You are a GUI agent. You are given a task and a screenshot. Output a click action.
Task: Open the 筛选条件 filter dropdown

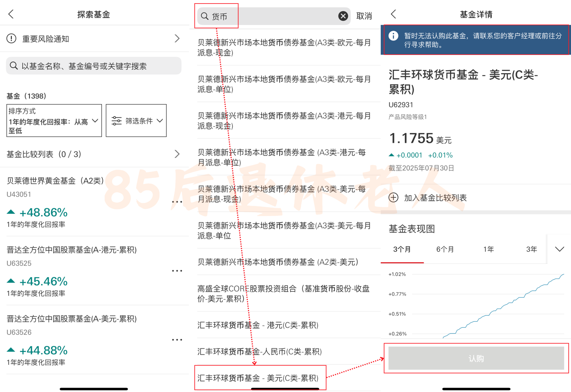click(136, 121)
